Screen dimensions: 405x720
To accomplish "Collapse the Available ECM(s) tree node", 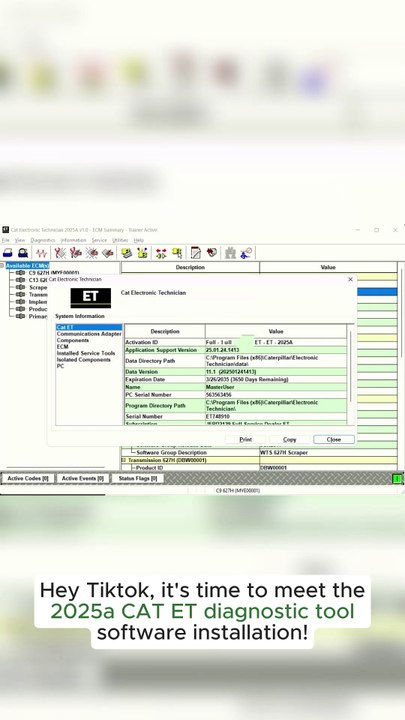I will (2, 265).
